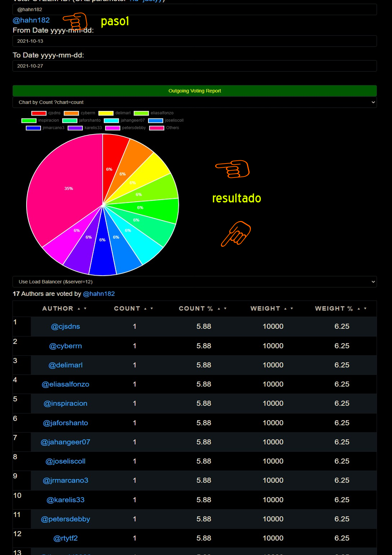Sort table by AUTHOR column header
392x555 pixels.
(58, 308)
